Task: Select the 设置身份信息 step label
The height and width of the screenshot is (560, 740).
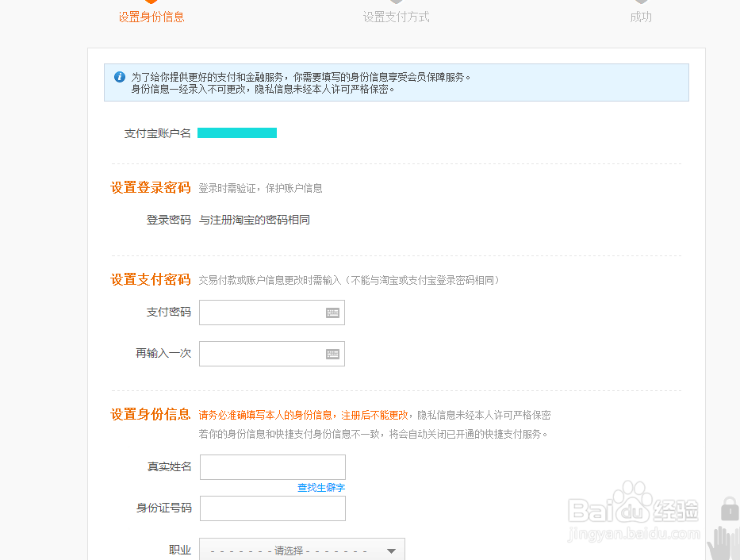Action: 151,17
